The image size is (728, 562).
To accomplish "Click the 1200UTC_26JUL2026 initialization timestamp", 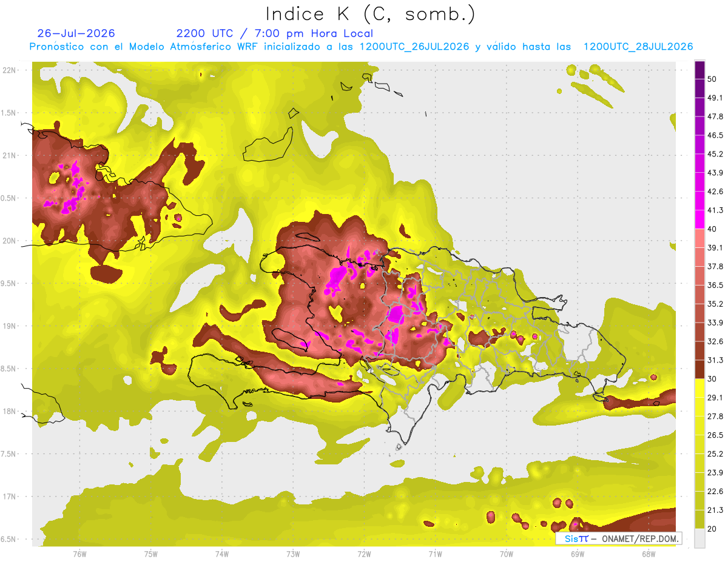I will (414, 47).
